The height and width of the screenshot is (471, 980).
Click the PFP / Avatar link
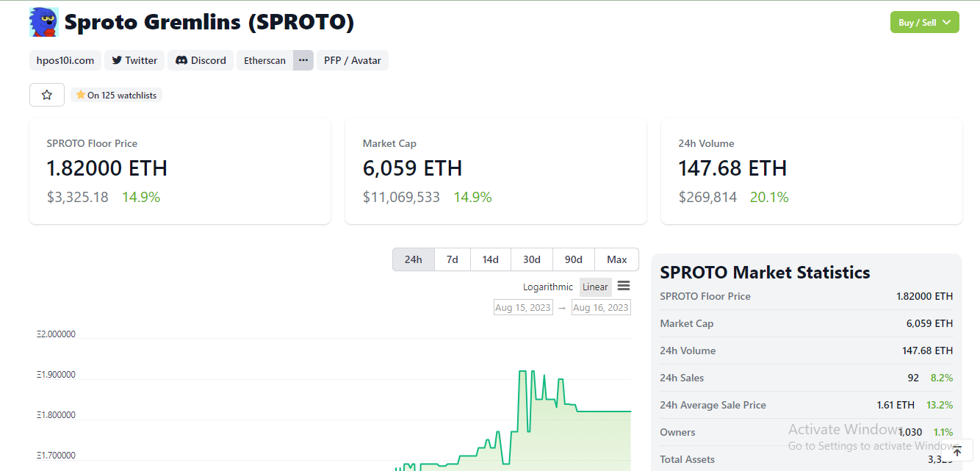(353, 60)
